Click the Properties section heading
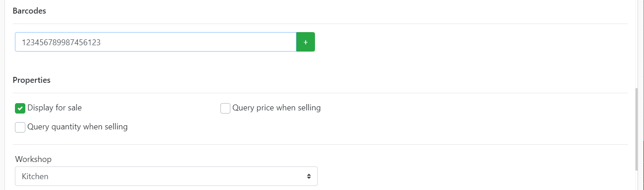This screenshot has width=644, height=190. 32,81
